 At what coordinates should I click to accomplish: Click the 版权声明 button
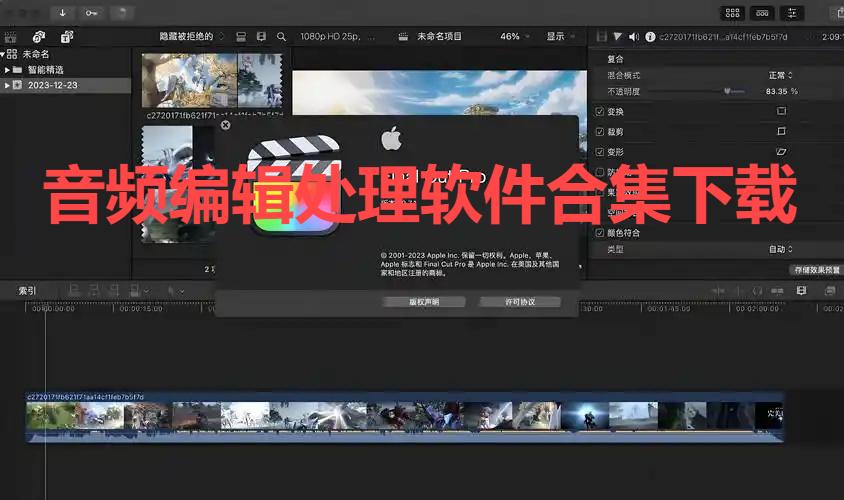(x=424, y=302)
